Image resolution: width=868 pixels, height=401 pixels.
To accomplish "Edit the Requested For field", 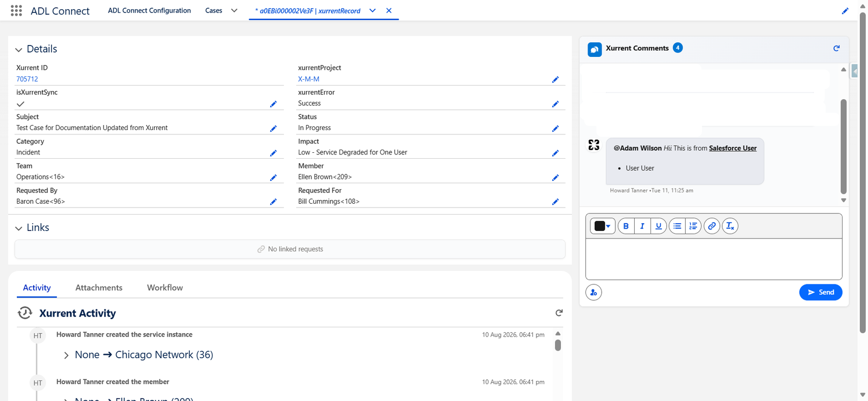I will pos(555,202).
